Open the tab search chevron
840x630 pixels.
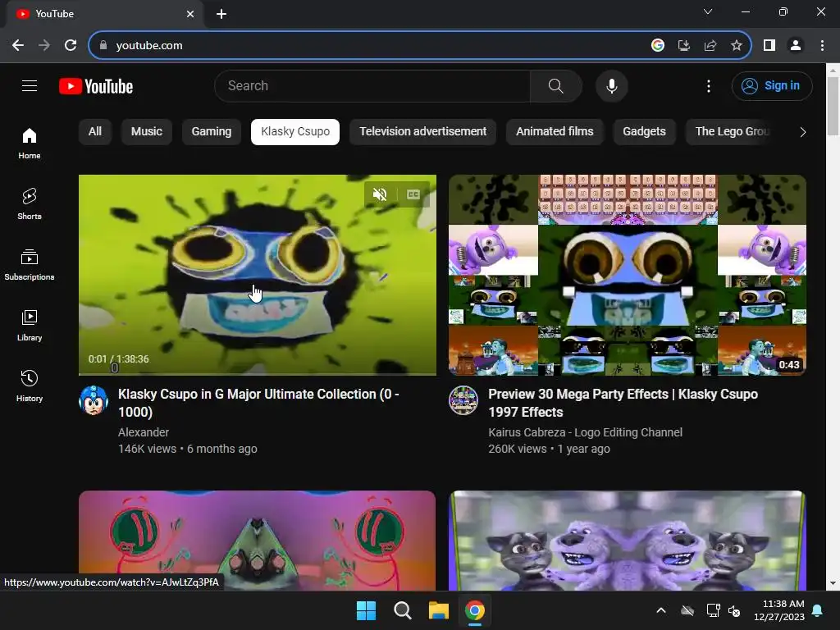click(x=708, y=11)
